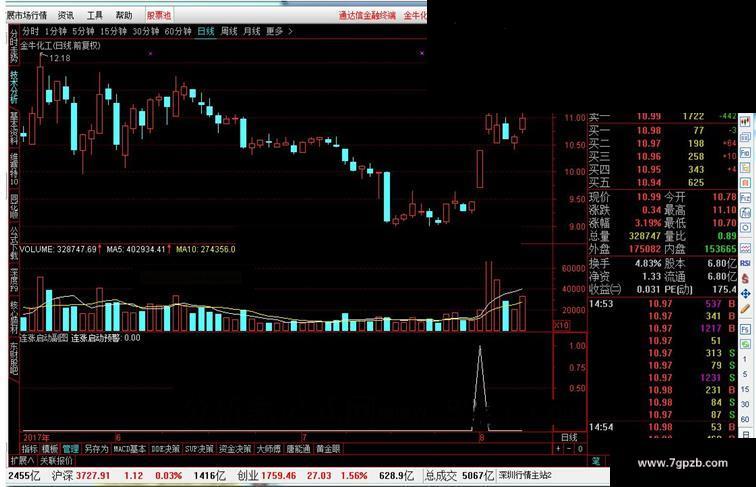
Task: Select the 30-minute period shortcut in right toolbar
Action: tap(745, 405)
